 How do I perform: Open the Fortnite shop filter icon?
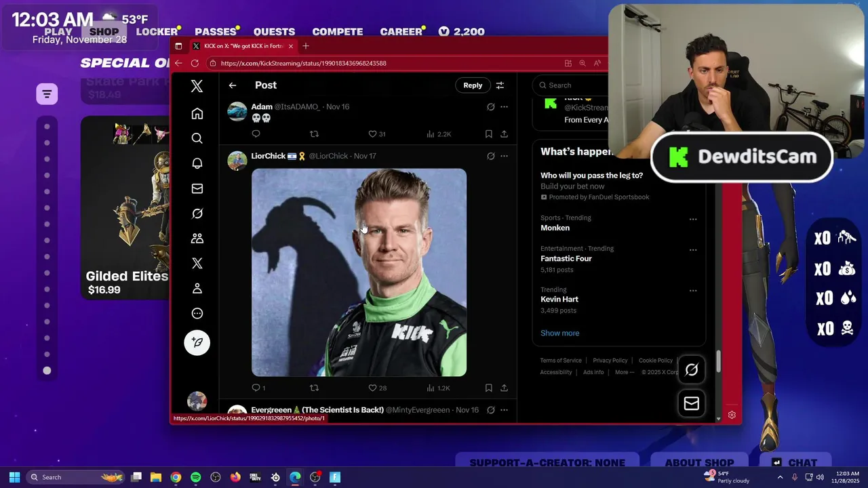(47, 94)
